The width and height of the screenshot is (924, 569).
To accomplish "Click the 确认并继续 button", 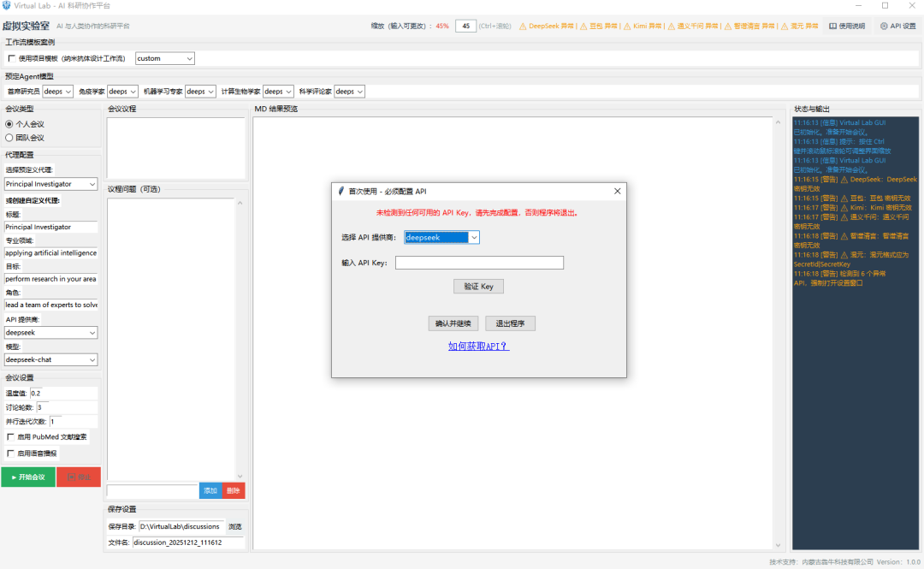I will (x=453, y=323).
